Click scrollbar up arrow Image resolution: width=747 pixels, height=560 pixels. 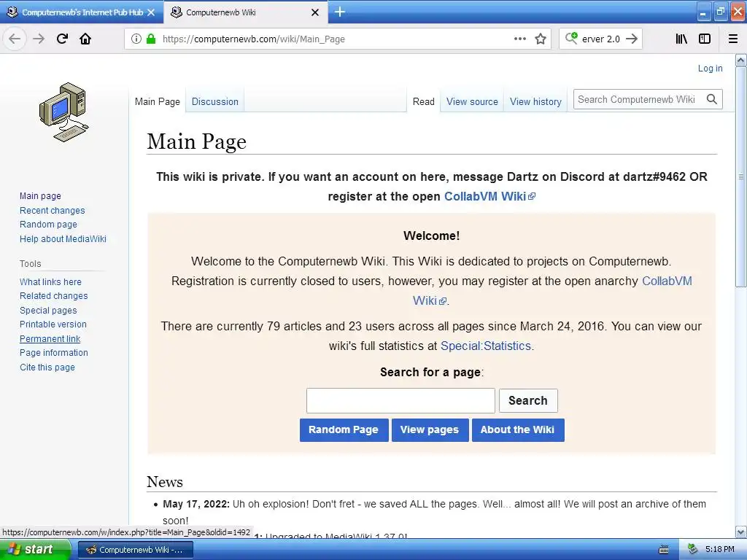pyautogui.click(x=740, y=60)
